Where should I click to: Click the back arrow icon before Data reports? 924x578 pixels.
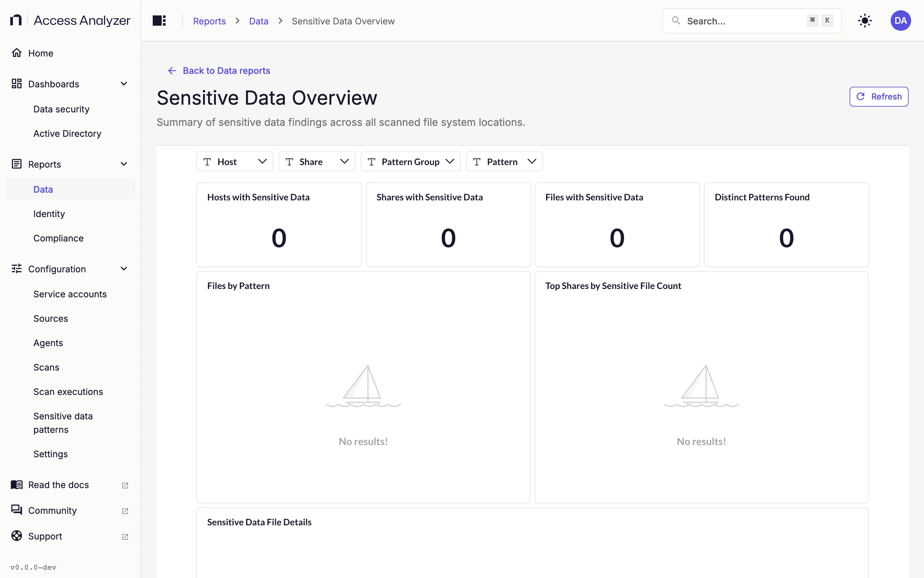pos(172,71)
